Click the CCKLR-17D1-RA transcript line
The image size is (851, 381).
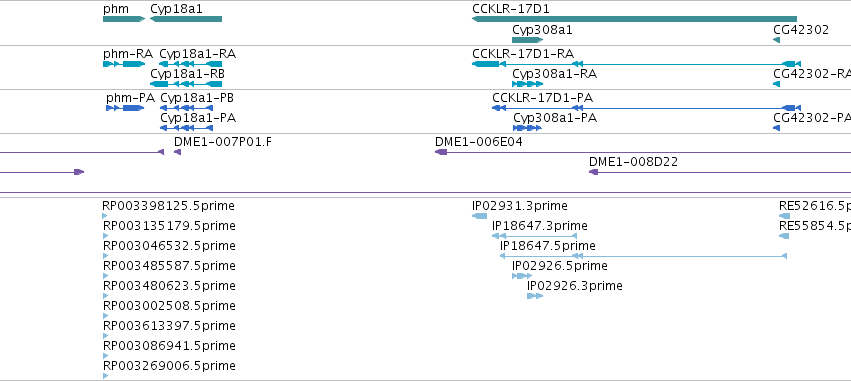[x=636, y=64]
